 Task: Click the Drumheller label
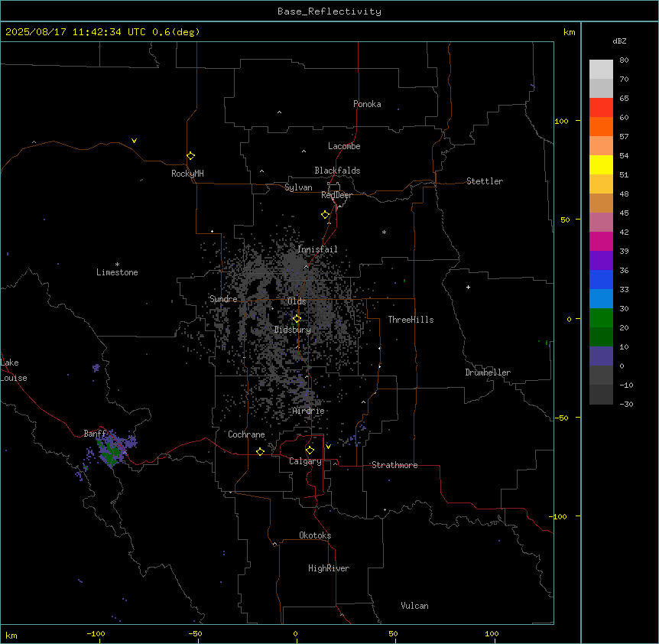pyautogui.click(x=488, y=372)
